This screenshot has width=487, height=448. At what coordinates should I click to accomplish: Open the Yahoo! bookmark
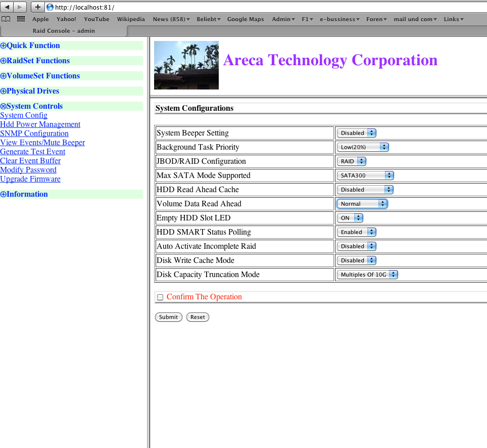point(66,19)
